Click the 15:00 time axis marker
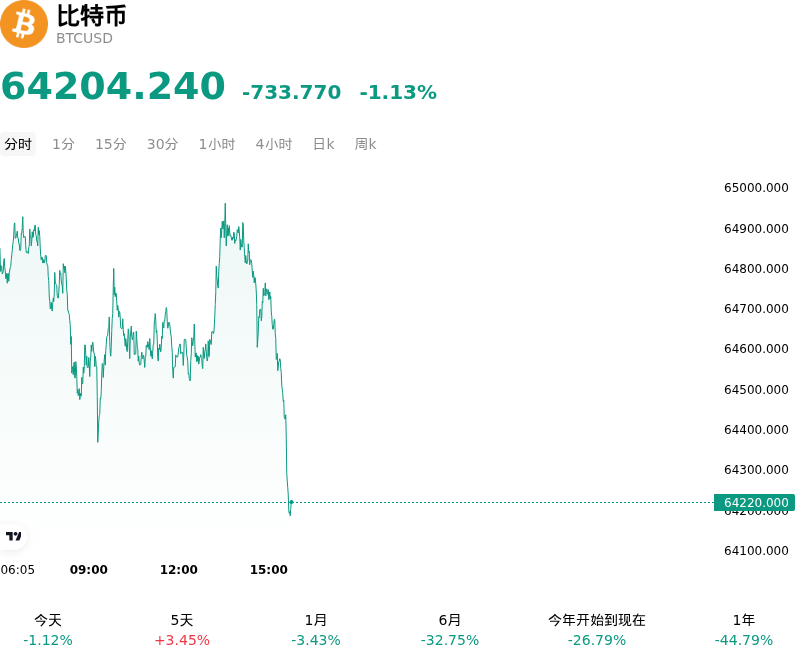Image resolution: width=800 pixels, height=660 pixels. point(268,570)
